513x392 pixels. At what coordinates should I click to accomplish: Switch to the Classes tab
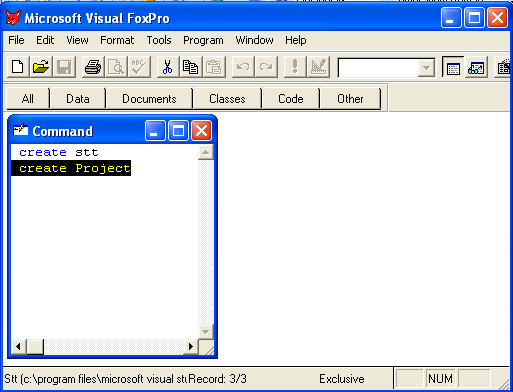point(227,99)
